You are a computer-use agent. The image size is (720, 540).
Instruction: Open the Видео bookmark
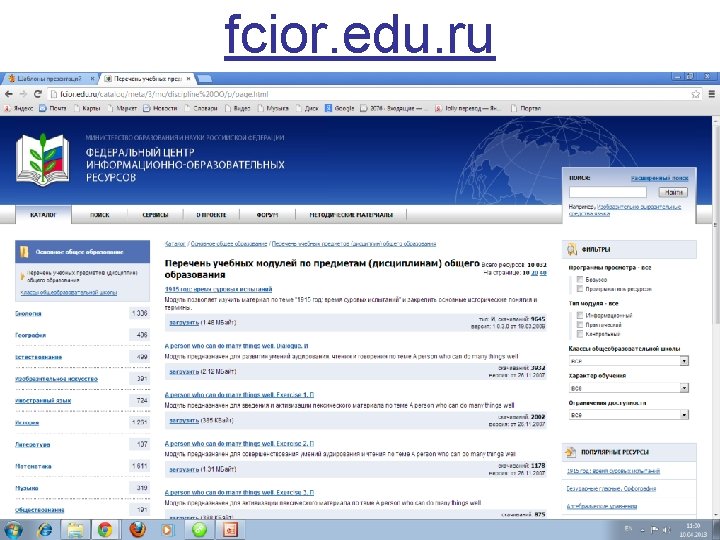(x=238, y=108)
